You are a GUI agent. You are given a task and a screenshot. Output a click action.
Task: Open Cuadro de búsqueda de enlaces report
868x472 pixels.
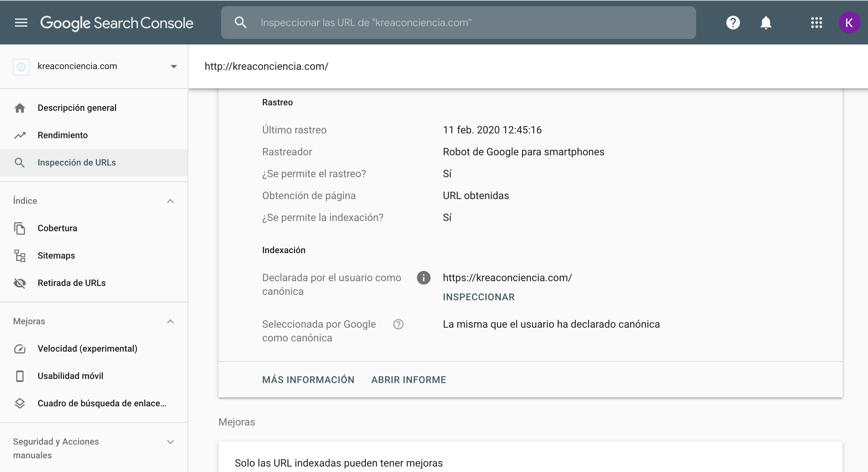pyautogui.click(x=94, y=403)
